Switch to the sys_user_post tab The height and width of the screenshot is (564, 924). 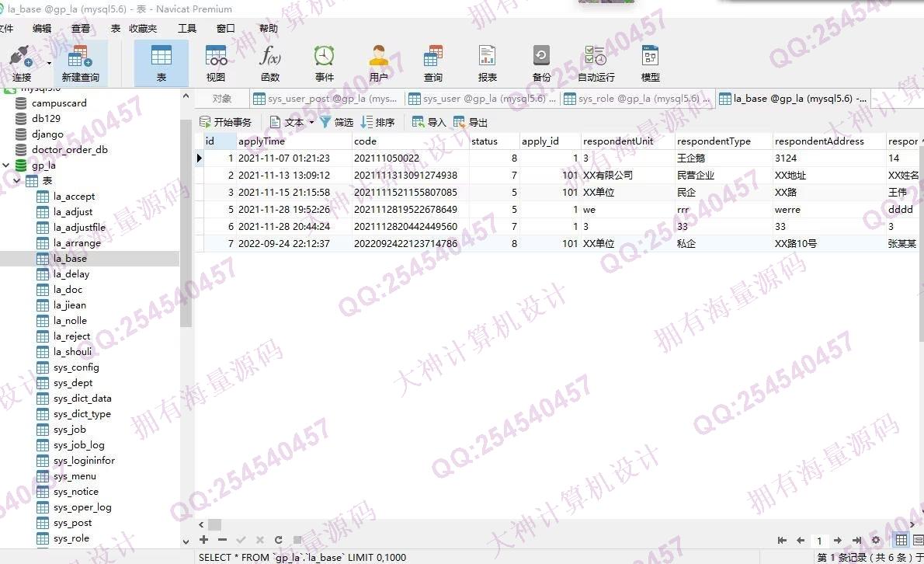point(326,99)
